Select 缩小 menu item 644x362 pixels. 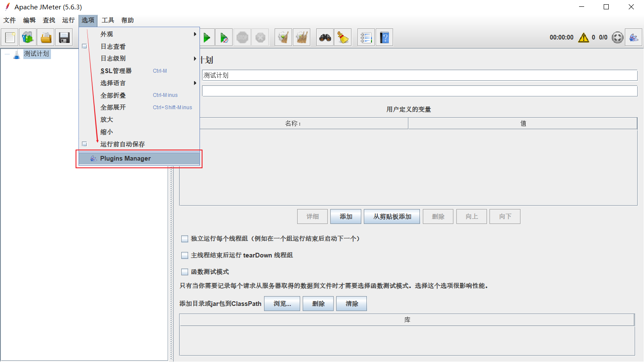click(x=139, y=132)
